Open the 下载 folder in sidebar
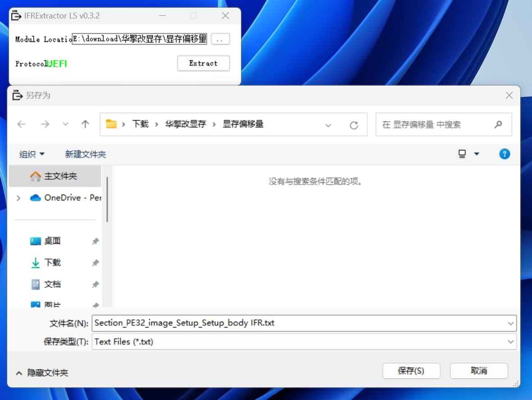This screenshot has height=400, width=532. (52, 263)
